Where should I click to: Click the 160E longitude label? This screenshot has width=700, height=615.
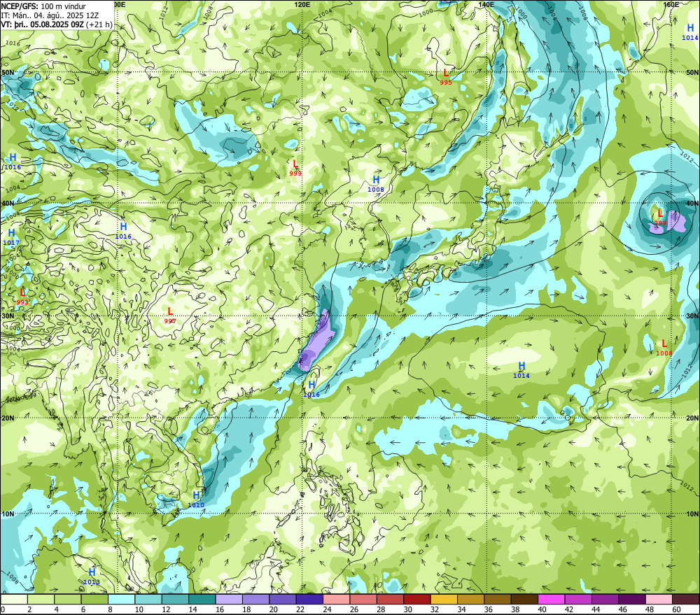tap(671, 4)
